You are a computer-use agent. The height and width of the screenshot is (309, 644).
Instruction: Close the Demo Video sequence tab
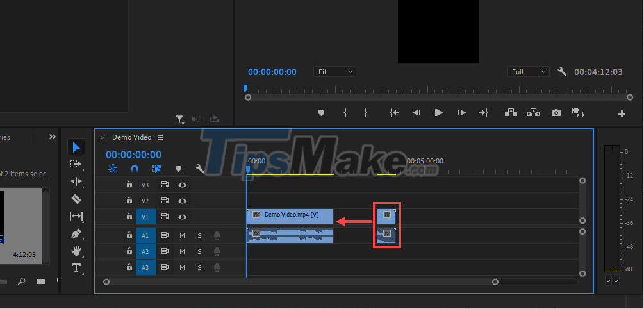click(103, 138)
